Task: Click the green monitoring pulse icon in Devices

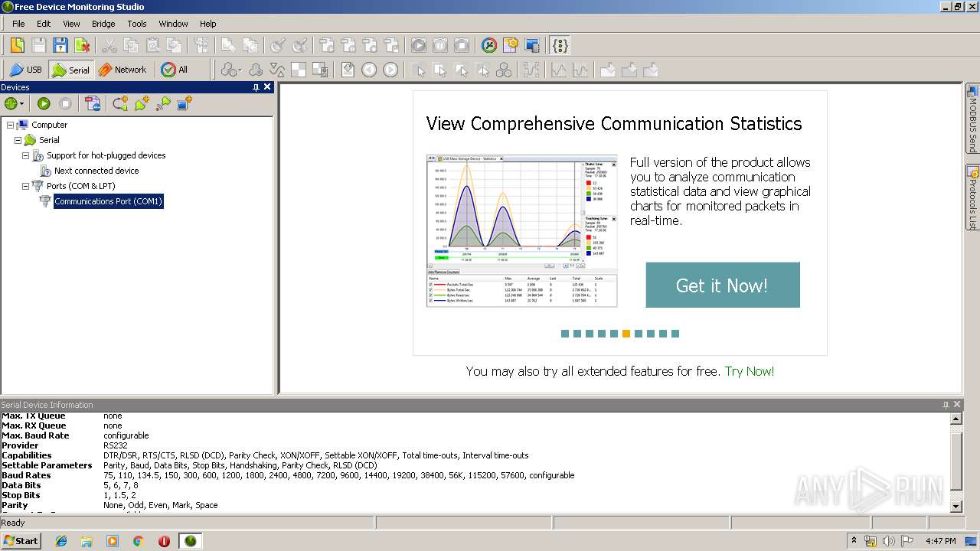Action: 11,103
